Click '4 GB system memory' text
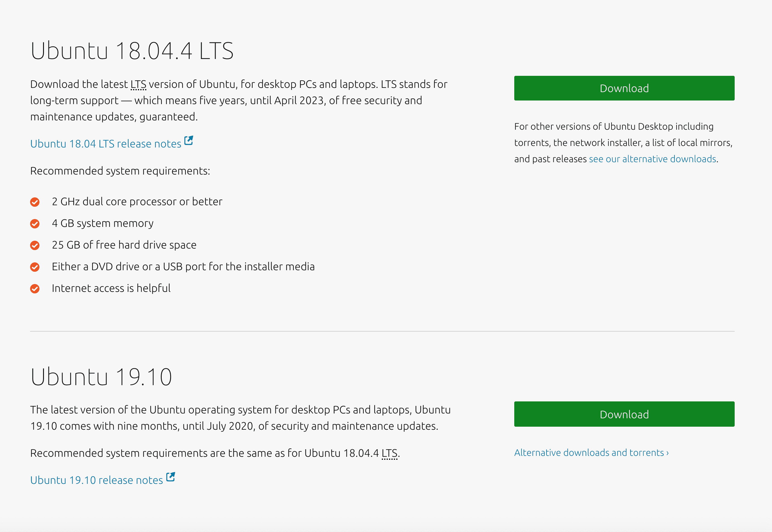This screenshot has height=532, width=772. (x=103, y=223)
